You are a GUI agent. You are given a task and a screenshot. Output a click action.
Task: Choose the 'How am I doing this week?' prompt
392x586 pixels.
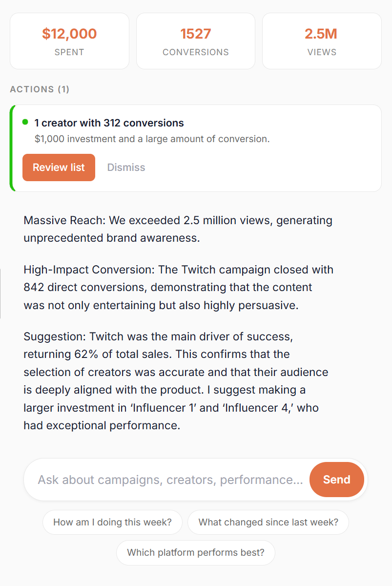(112, 522)
